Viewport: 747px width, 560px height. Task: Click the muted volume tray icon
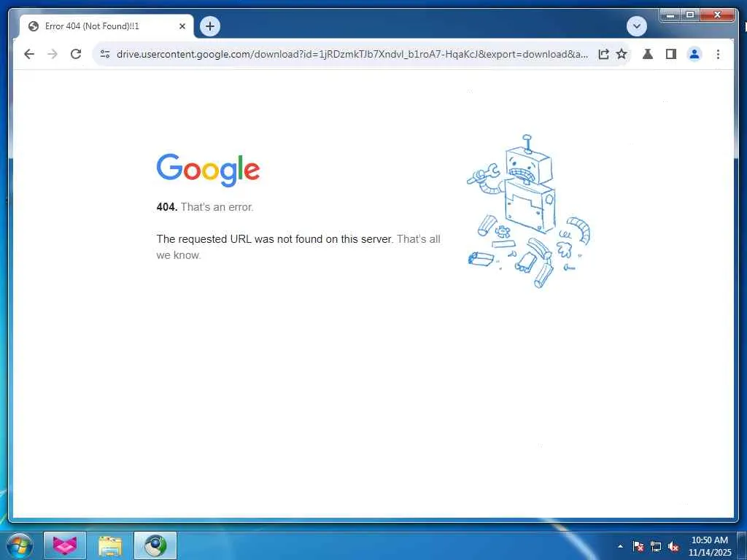(673, 546)
